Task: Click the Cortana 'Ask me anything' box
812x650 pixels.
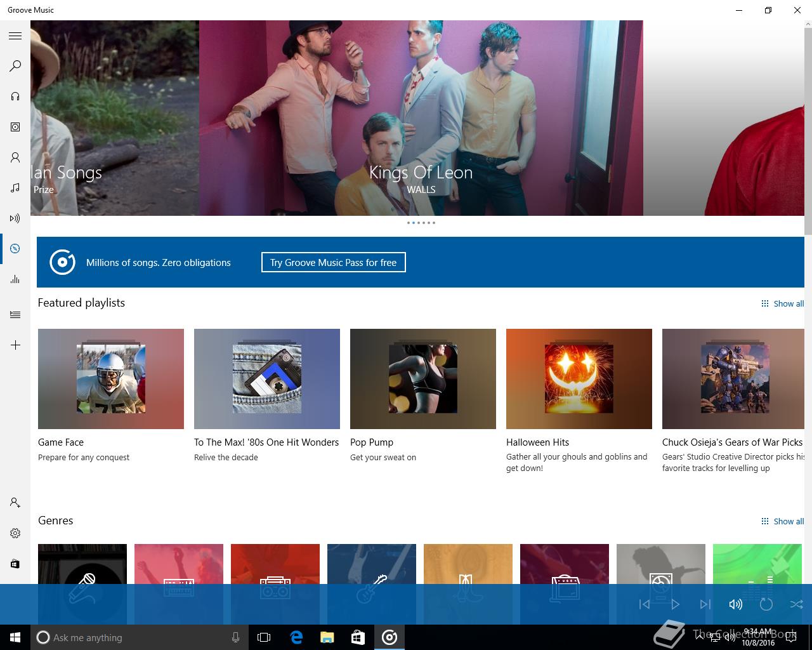Action: (x=140, y=637)
